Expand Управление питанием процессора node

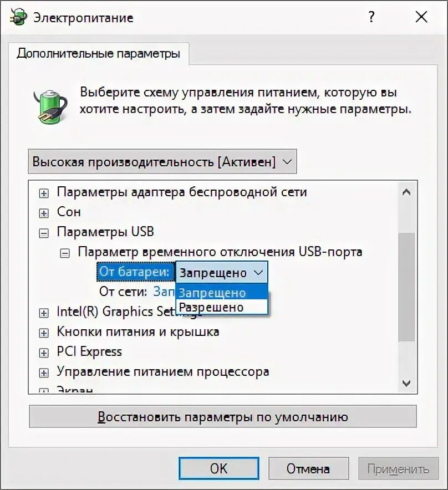[x=44, y=373]
